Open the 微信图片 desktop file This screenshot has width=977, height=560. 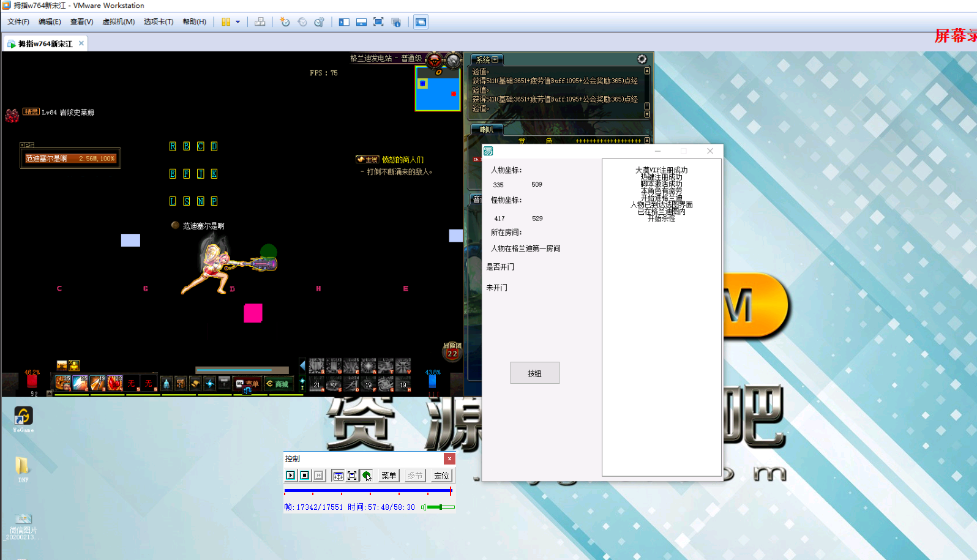(x=23, y=526)
